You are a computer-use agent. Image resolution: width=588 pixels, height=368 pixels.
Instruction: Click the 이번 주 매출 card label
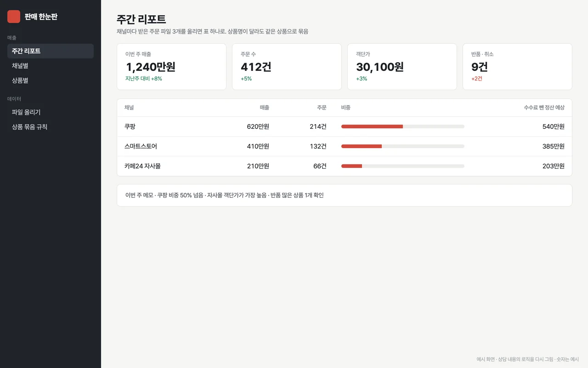[138, 54]
